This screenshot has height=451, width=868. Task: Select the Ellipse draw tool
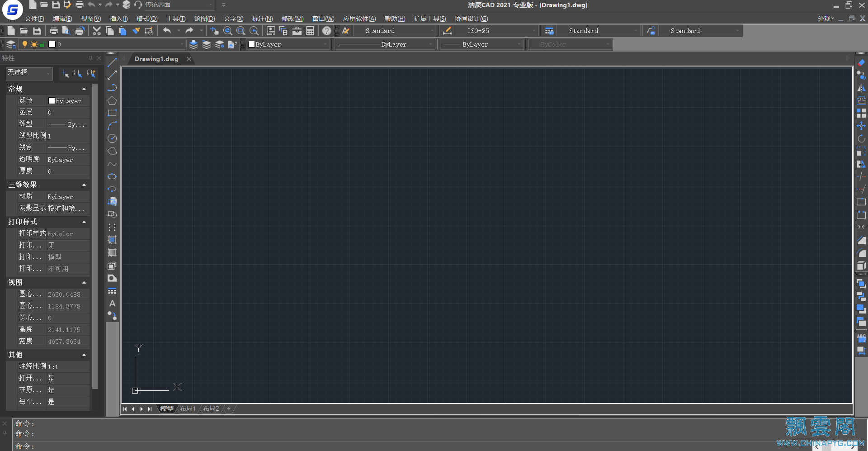pos(112,176)
